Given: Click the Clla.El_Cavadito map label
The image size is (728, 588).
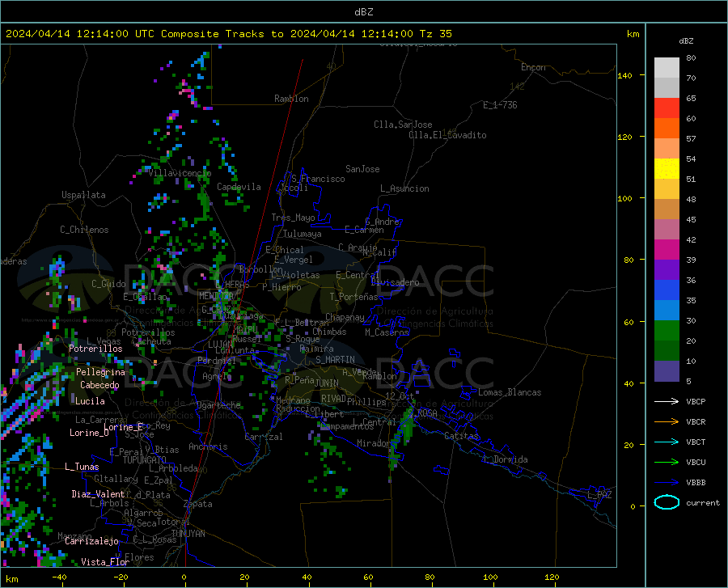Looking at the screenshot, I should tap(447, 135).
